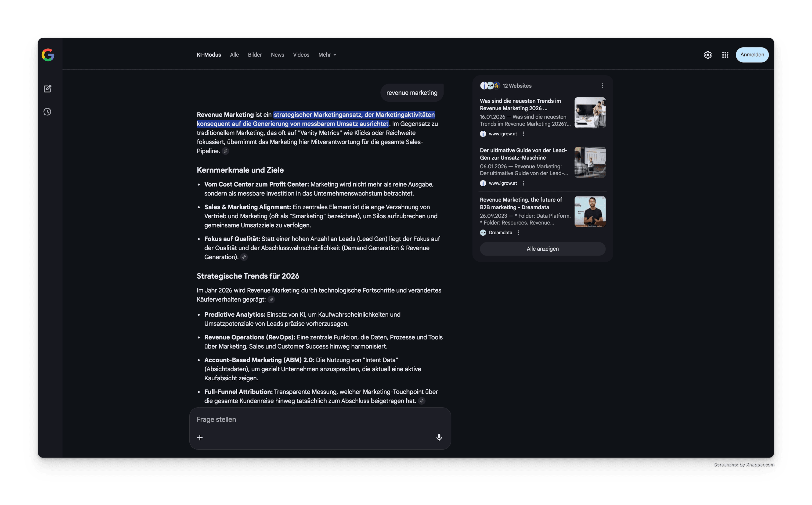Switch to the Bilder tab
This screenshot has width=812, height=505.
click(255, 55)
